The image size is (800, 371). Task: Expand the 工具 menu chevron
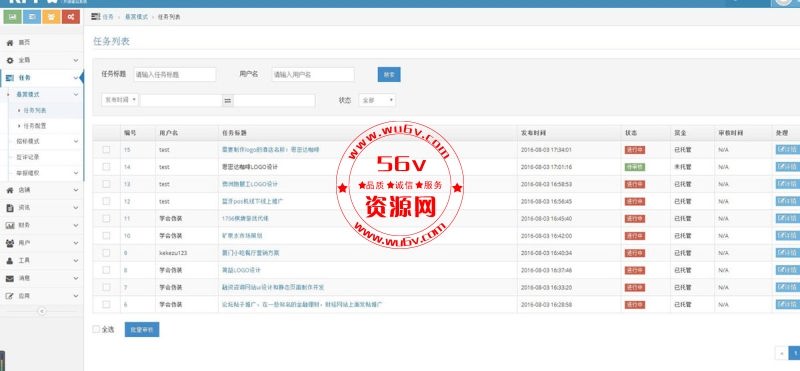pos(76,260)
